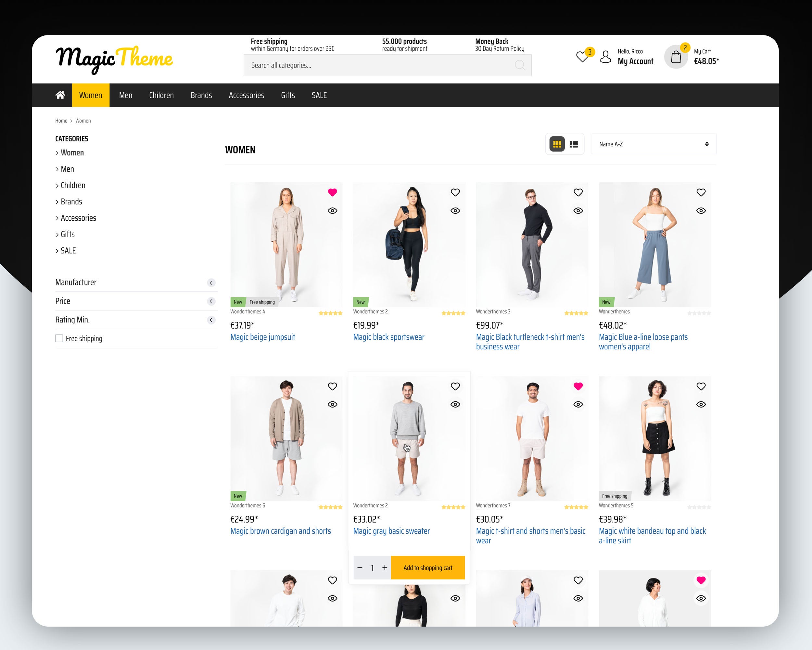
Task: Select Gifts in navigation bar
Action: pyautogui.click(x=288, y=95)
